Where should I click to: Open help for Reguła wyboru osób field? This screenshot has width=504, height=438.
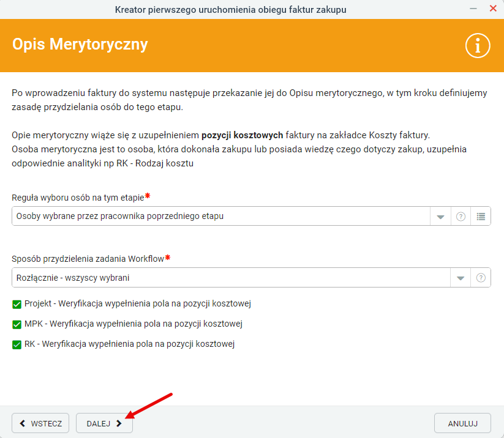coord(461,217)
